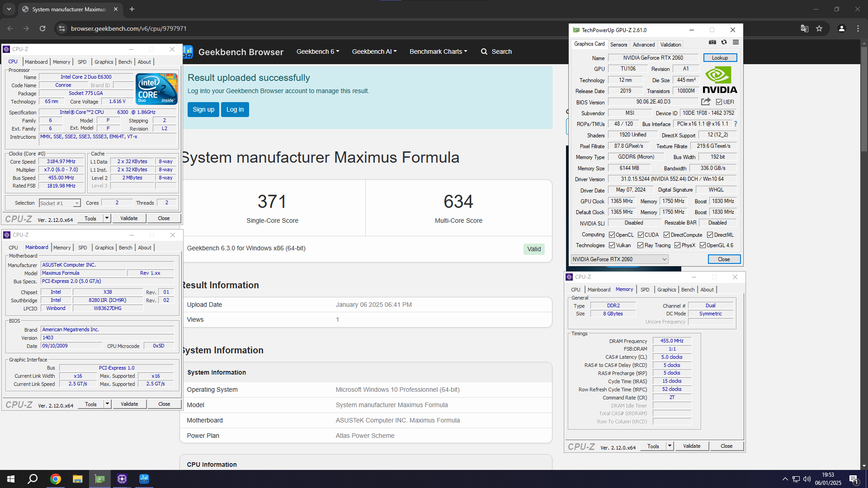868x488 pixels.
Task: Click the GPU-Z refresh icon
Action: (x=724, y=42)
